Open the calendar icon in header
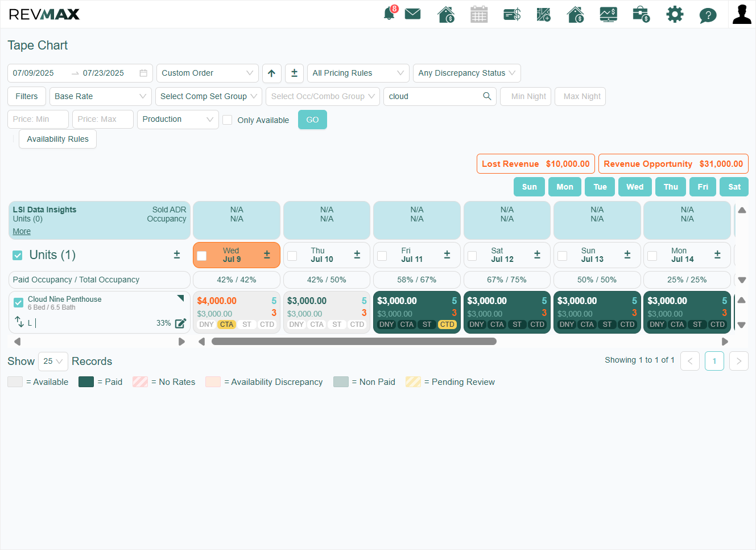The image size is (756, 550). point(479,14)
